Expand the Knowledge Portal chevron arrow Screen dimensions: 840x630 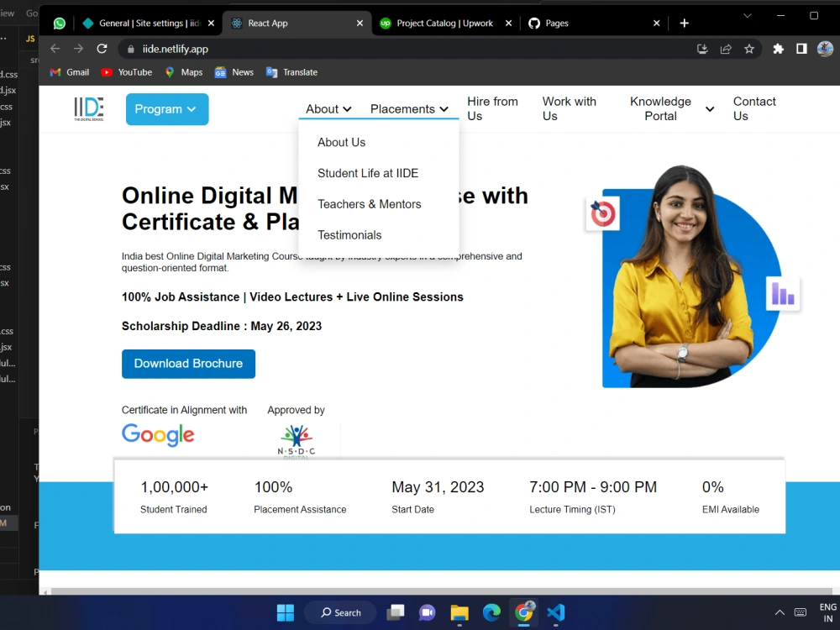pyautogui.click(x=710, y=109)
